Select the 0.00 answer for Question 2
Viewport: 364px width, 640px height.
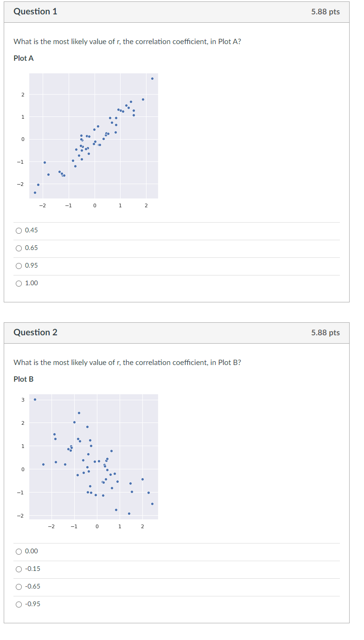pyautogui.click(x=19, y=551)
